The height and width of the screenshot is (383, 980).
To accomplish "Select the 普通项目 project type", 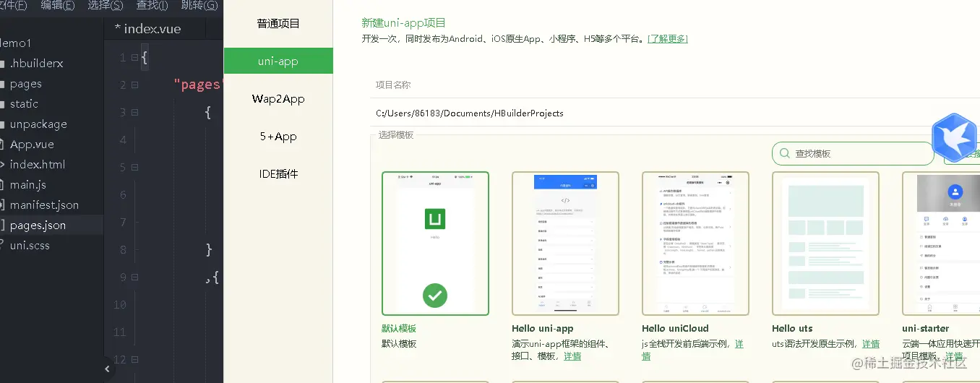I will coord(278,23).
